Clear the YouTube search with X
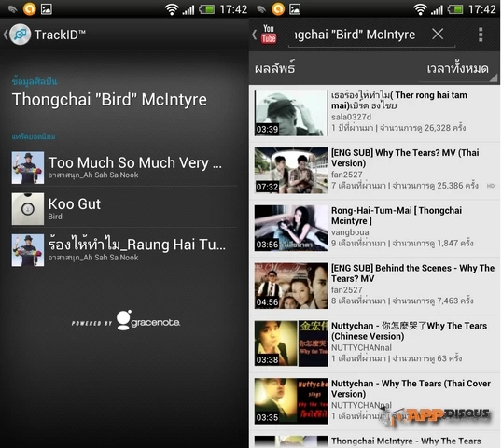The width and height of the screenshot is (502, 448). pyautogui.click(x=438, y=34)
